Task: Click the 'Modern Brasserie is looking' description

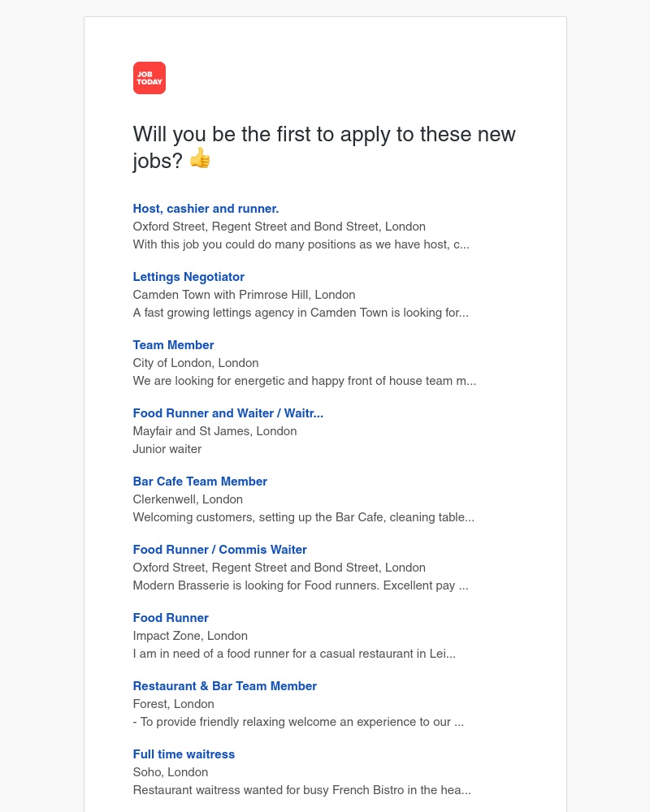Action: coord(301,585)
